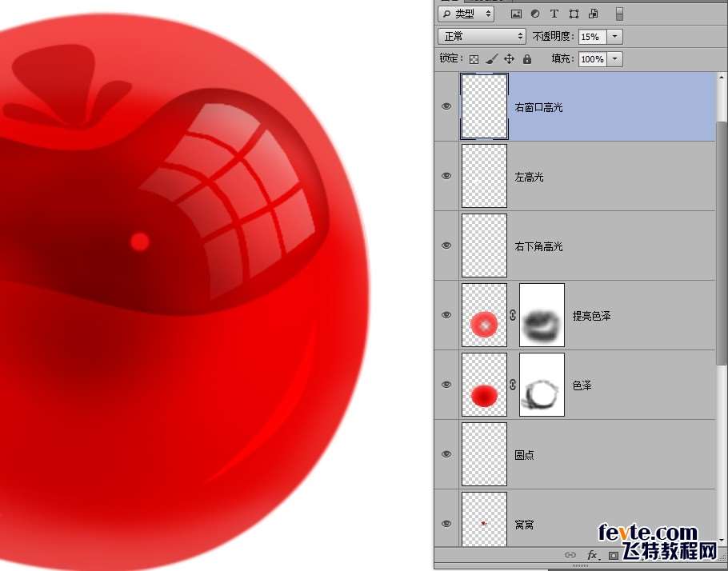Select the 提亮色泽 layer mask thumbnail
This screenshot has width=728, height=571.
pos(542,315)
